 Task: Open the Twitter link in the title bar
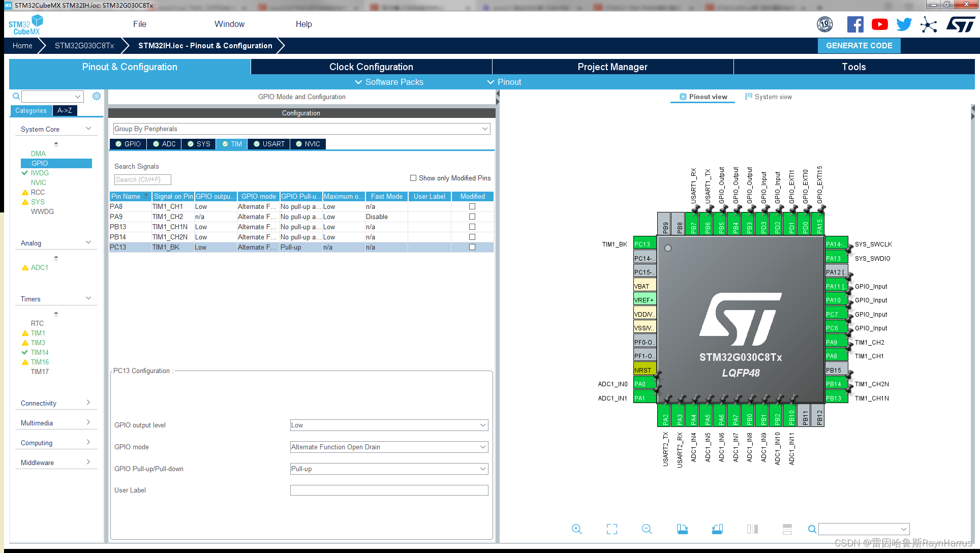point(904,24)
